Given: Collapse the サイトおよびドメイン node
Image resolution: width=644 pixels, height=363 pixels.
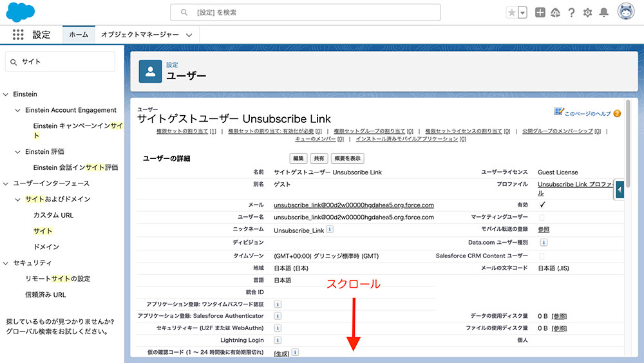Looking at the screenshot, I should point(17,200).
